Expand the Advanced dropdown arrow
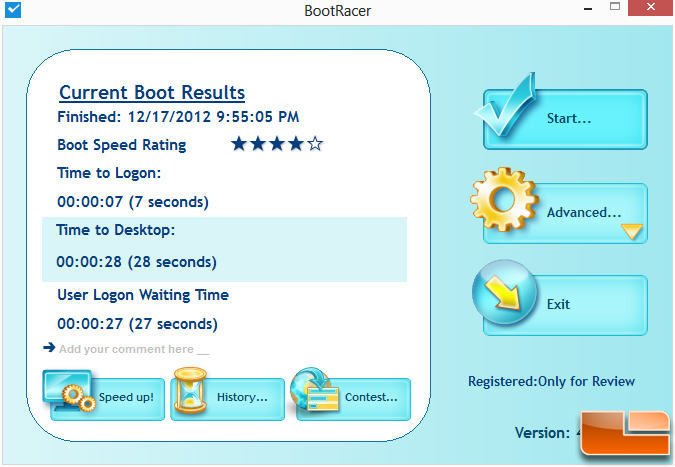Viewport: 675px width, 467px height. [x=632, y=231]
